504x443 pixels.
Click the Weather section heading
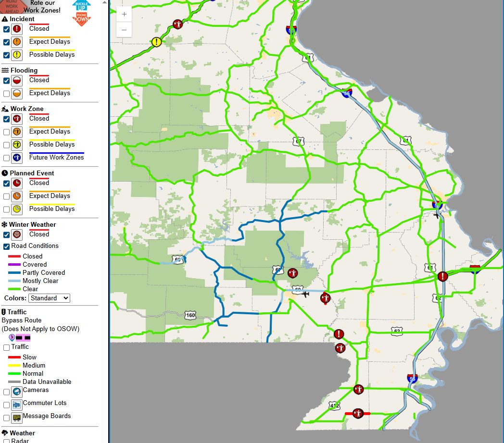[x=22, y=433]
